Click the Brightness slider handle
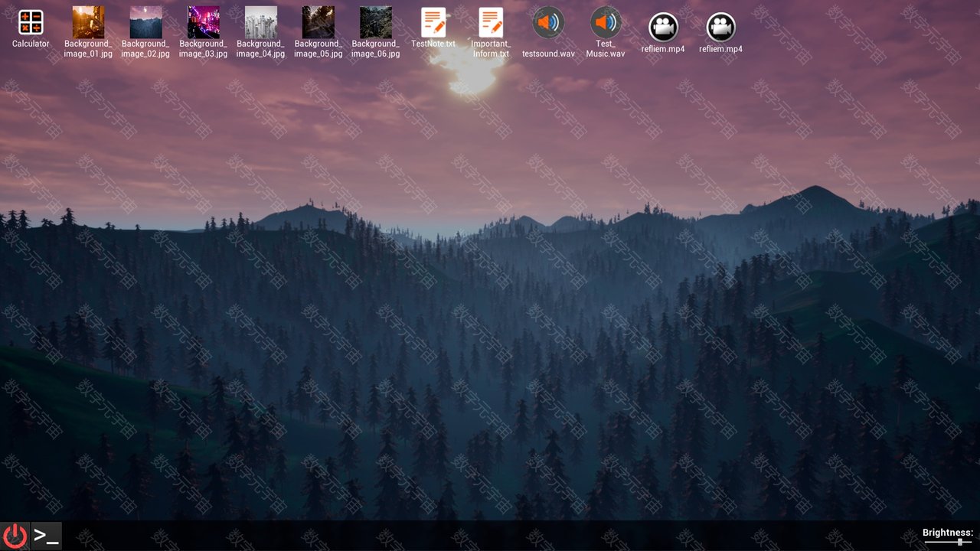The height and width of the screenshot is (551, 980). point(959,542)
